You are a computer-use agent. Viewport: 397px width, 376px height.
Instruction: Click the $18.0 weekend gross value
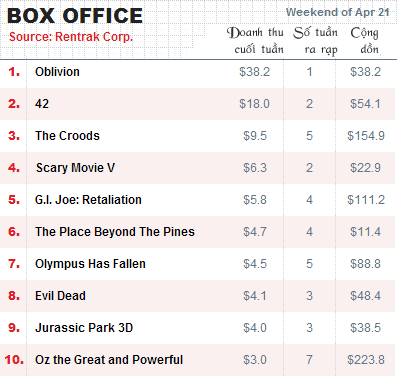254,104
